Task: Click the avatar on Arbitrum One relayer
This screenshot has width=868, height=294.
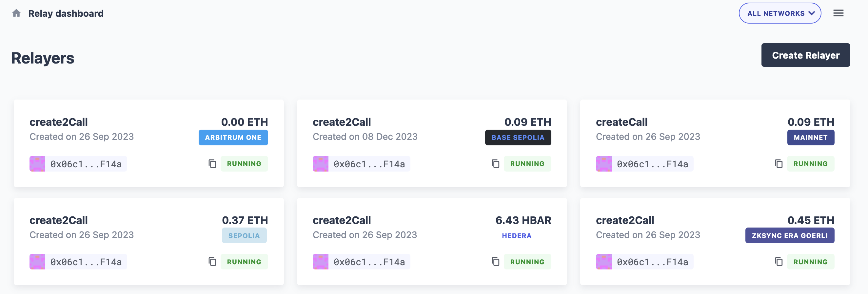Action: (x=37, y=164)
